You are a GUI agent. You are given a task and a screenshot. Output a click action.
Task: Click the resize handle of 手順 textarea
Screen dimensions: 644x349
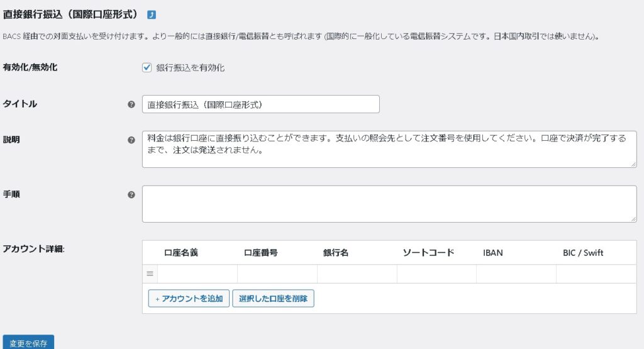click(x=633, y=219)
